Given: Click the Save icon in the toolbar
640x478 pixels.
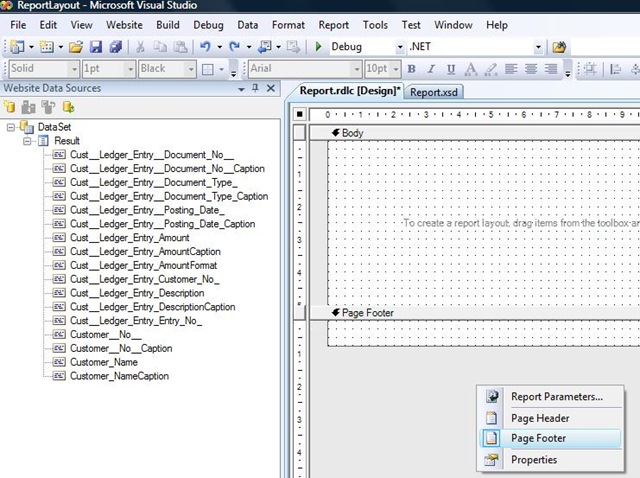Looking at the screenshot, I should click(x=96, y=47).
